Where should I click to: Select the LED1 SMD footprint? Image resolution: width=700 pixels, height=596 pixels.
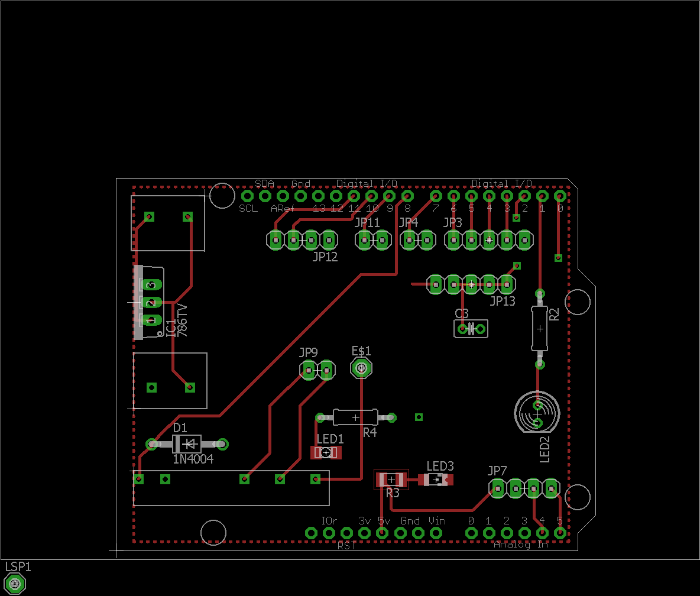[326, 453]
